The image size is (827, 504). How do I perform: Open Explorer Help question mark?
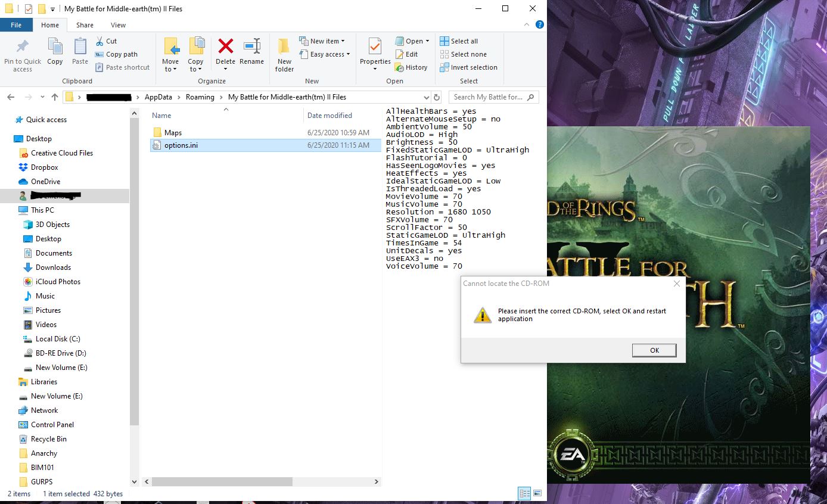539,25
